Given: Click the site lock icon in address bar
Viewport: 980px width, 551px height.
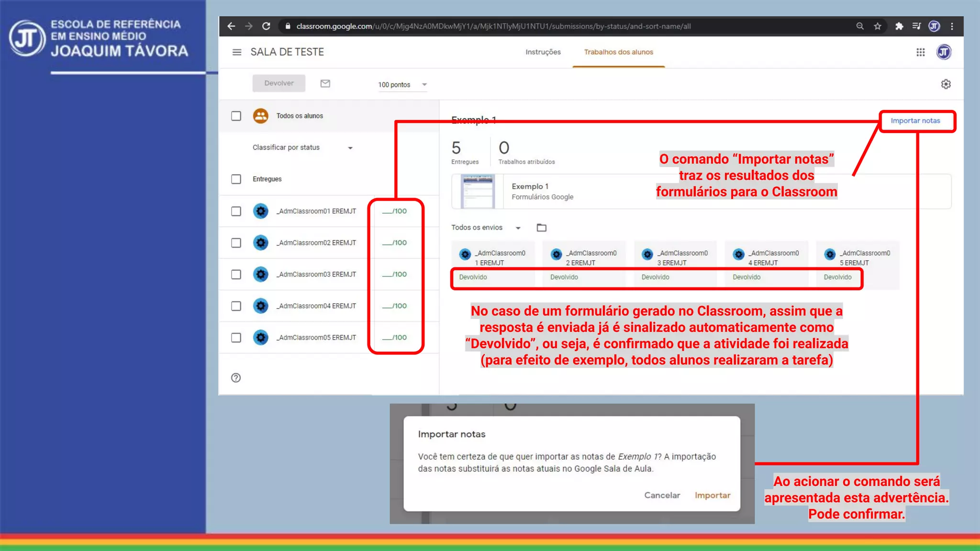Looking at the screenshot, I should [288, 26].
